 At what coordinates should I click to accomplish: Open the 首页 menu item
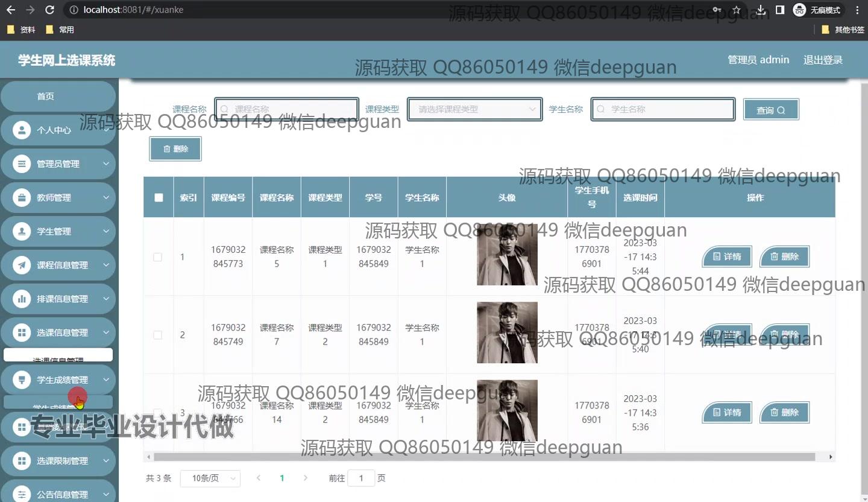click(x=58, y=97)
